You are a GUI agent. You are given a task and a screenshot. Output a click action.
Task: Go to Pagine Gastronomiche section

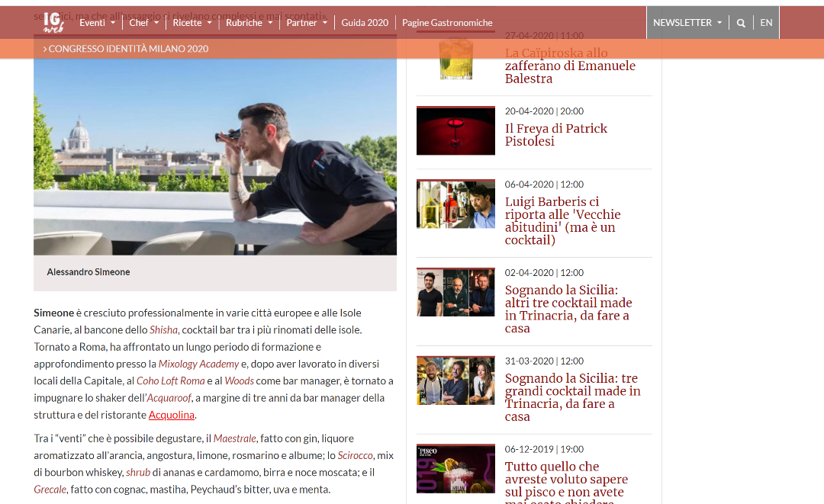click(x=447, y=22)
